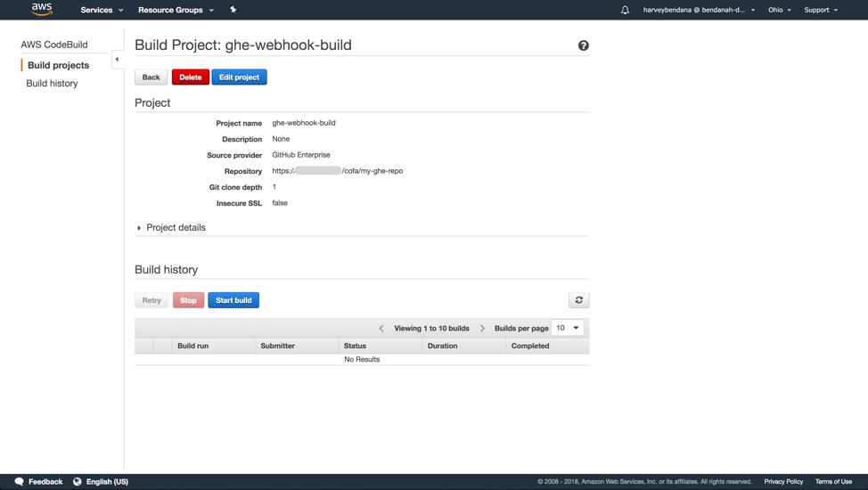Click the globe language icon
The height and width of the screenshot is (490, 868).
point(78,482)
